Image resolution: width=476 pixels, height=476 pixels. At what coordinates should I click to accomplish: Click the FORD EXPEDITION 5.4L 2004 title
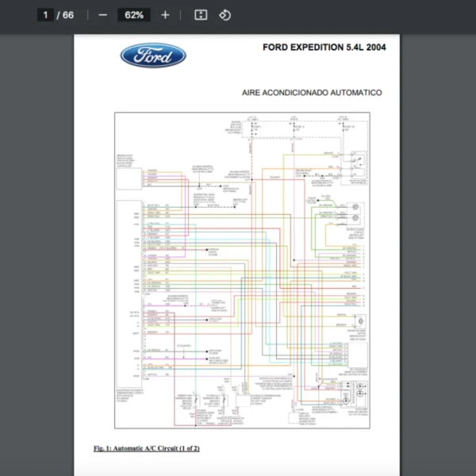click(x=324, y=48)
